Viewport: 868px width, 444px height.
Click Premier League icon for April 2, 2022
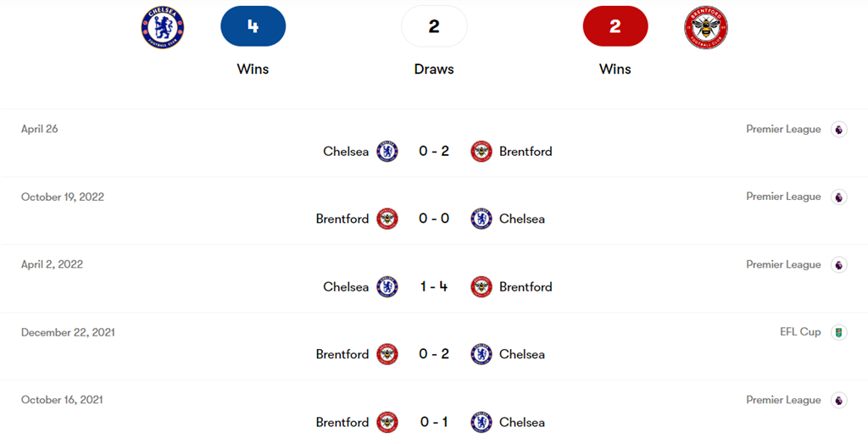click(x=838, y=264)
